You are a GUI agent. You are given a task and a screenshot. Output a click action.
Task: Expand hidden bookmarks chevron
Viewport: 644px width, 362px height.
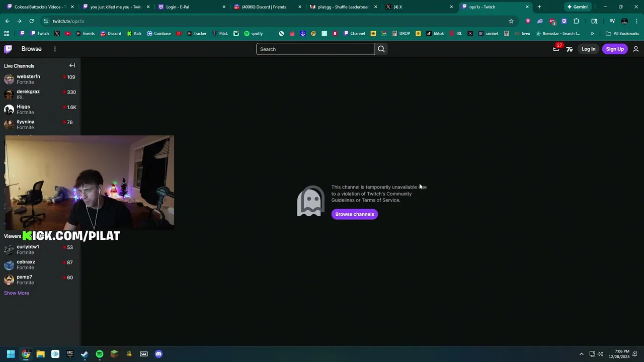(592, 33)
